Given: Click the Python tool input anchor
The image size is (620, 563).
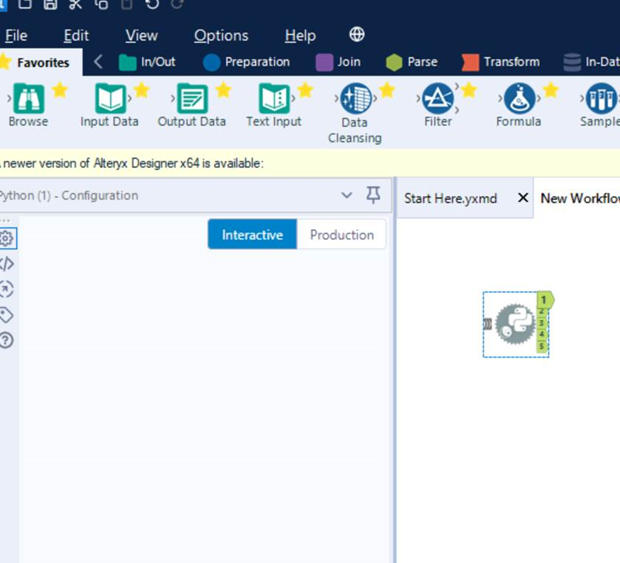Looking at the screenshot, I should tap(488, 324).
